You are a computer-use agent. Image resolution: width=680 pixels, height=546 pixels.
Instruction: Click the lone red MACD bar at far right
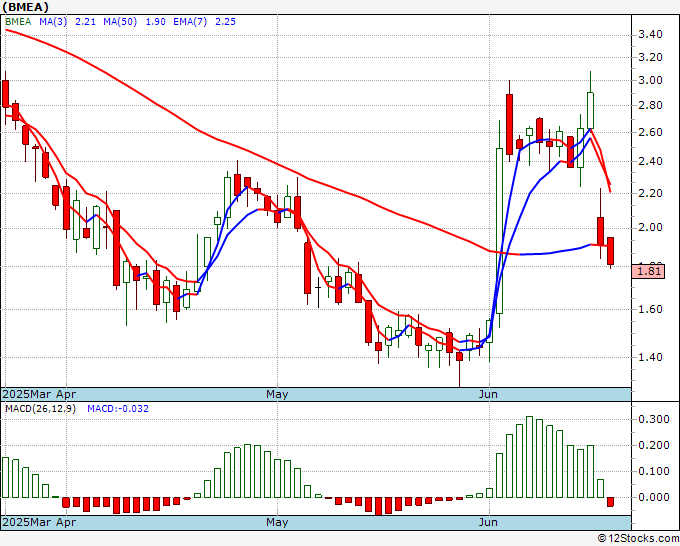611,502
